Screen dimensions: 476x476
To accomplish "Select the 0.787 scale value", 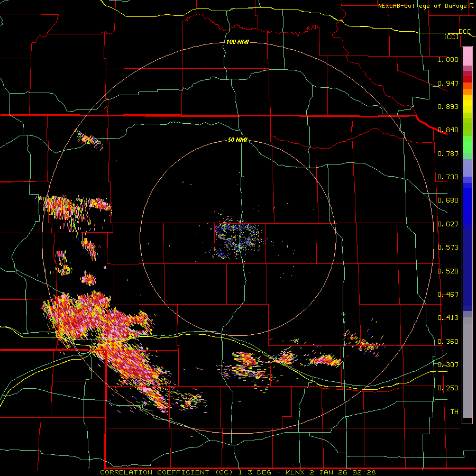I will coord(448,153).
